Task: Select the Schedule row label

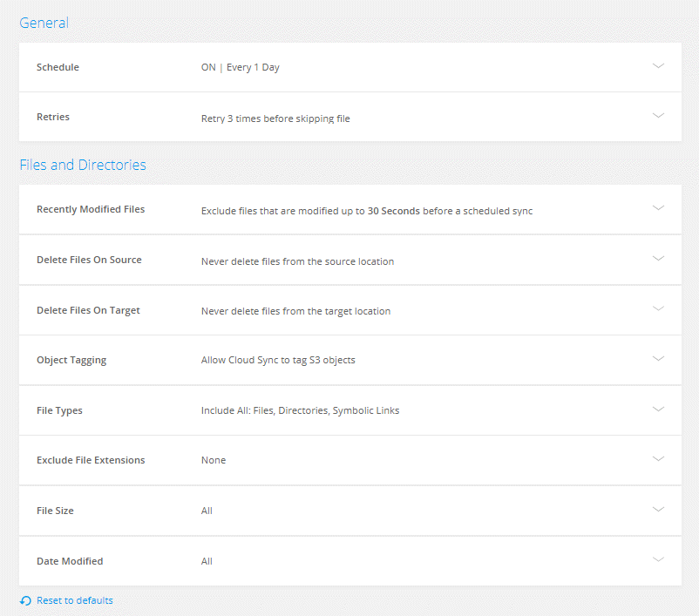Action: point(58,67)
